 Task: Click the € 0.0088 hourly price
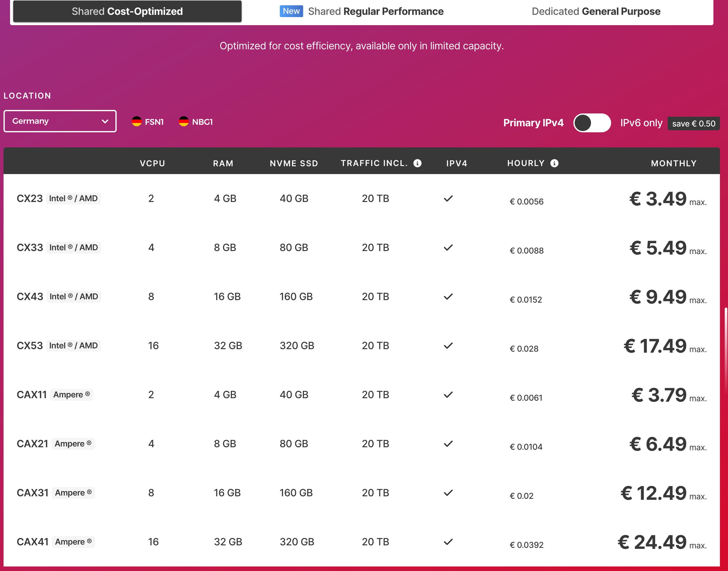point(527,251)
